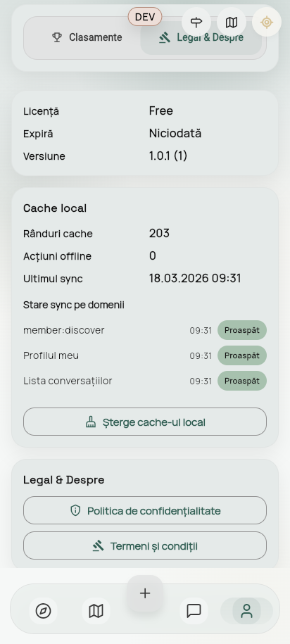The height and width of the screenshot is (644, 290).
Task: Tap the signpost icon at top
Action: click(x=196, y=22)
